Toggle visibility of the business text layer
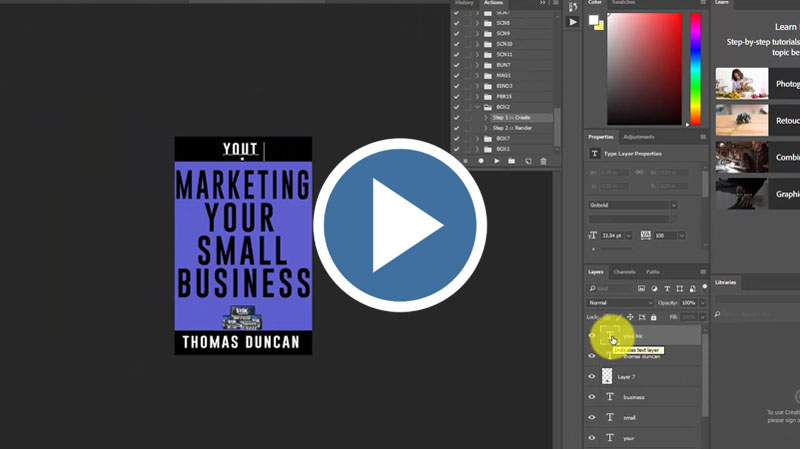Viewport: 800px width, 449px height. 591,397
